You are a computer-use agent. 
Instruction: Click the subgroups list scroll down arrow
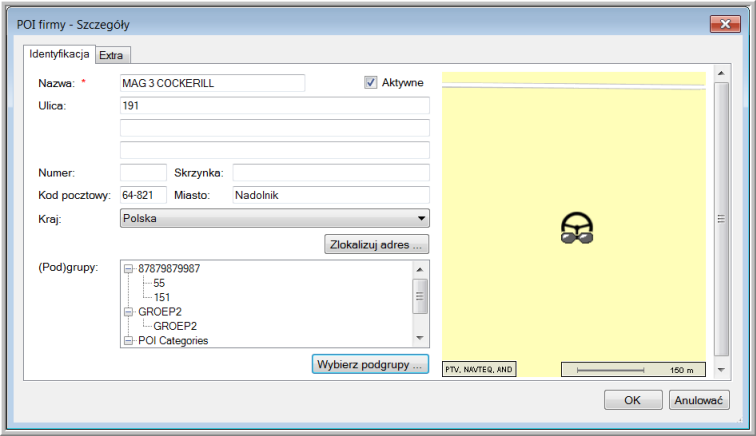(x=421, y=339)
